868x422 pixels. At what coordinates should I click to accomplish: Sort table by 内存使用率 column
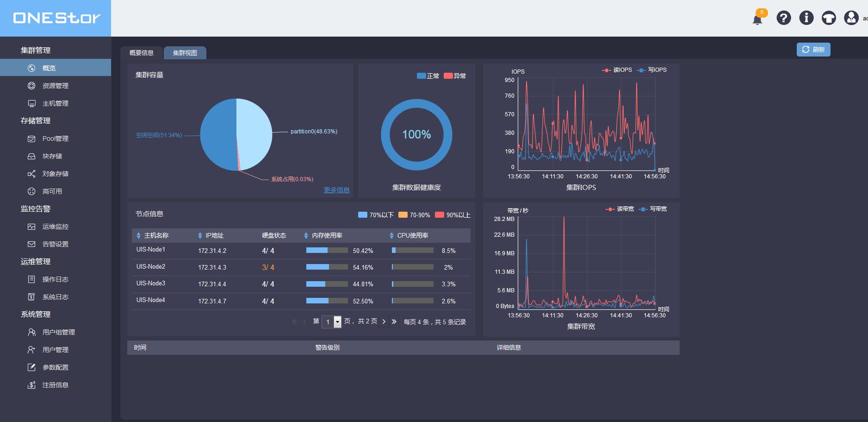point(306,236)
